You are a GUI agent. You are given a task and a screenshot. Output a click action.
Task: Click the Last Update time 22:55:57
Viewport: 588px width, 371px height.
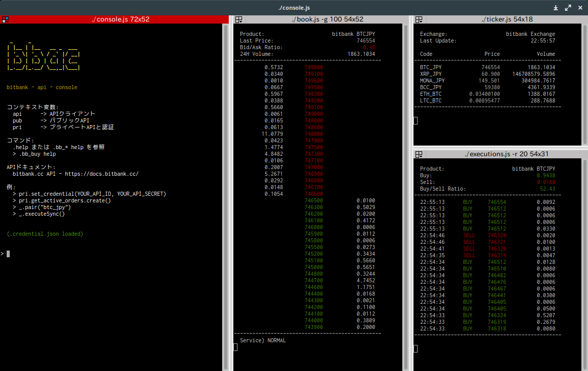pyautogui.click(x=542, y=40)
